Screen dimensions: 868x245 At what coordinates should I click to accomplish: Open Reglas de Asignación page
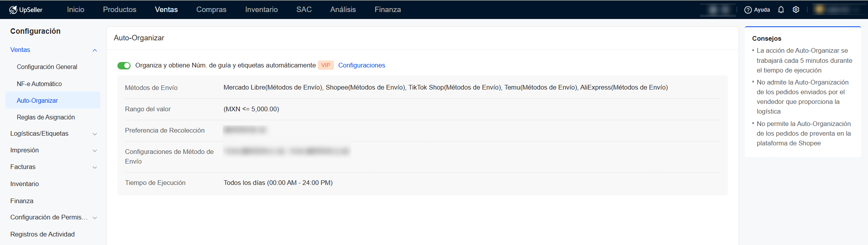[x=46, y=117]
